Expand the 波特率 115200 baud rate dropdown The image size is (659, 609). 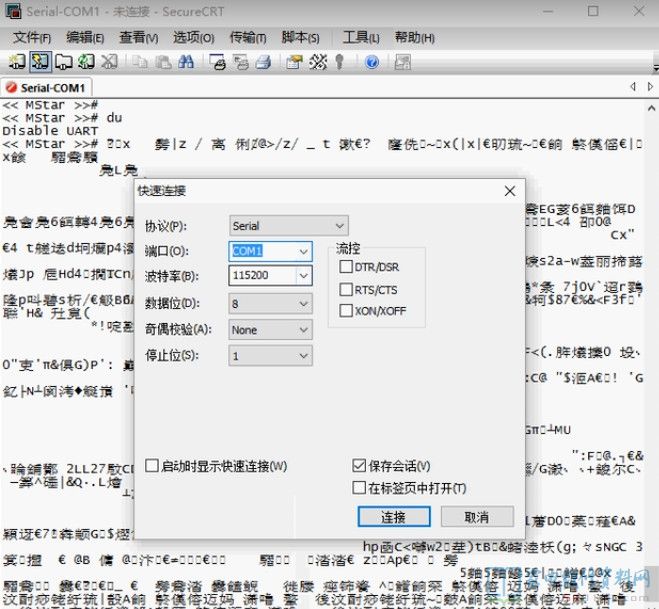pos(303,275)
